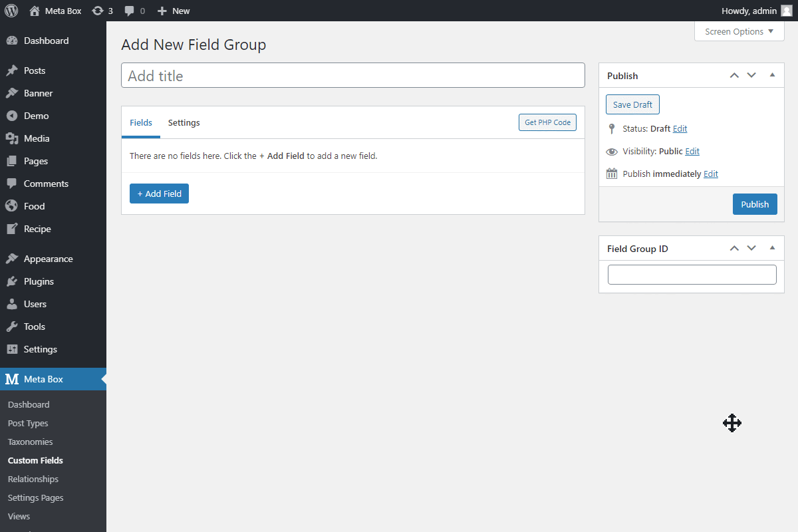
Task: Edit the Visibility setting link
Action: (x=692, y=151)
